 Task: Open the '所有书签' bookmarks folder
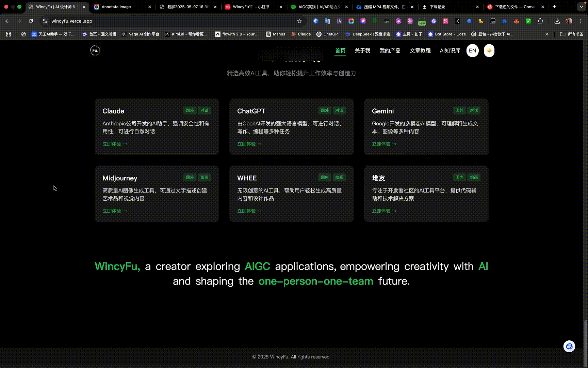tap(572, 34)
